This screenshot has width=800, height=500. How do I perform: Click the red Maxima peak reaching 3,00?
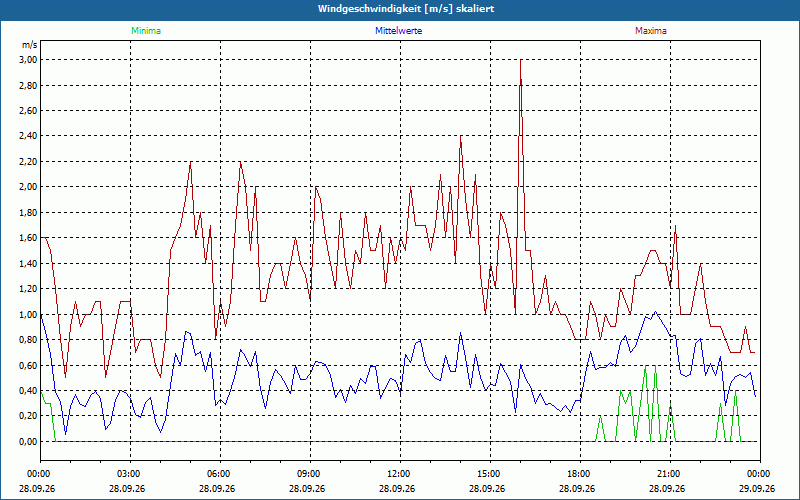pos(520,61)
